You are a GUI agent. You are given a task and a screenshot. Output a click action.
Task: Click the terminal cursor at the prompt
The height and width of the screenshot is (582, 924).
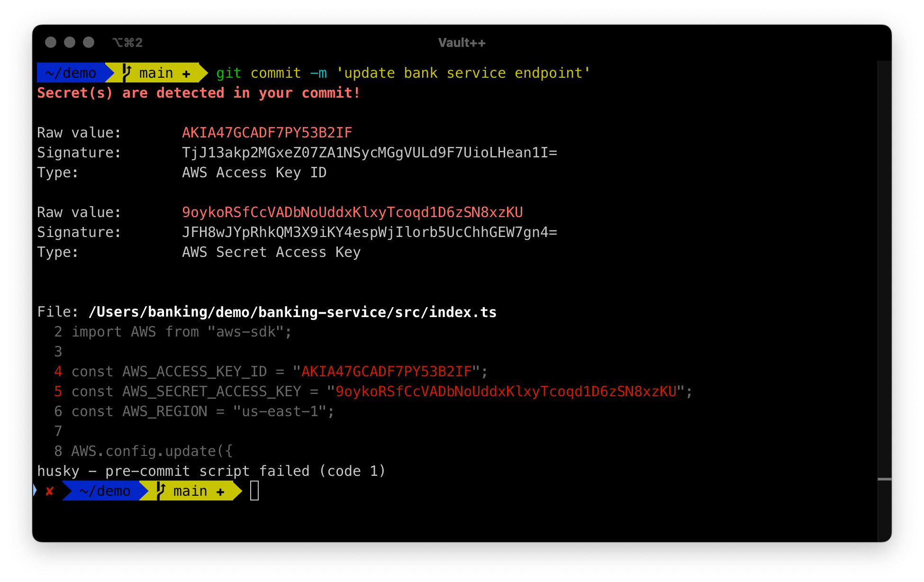point(254,491)
